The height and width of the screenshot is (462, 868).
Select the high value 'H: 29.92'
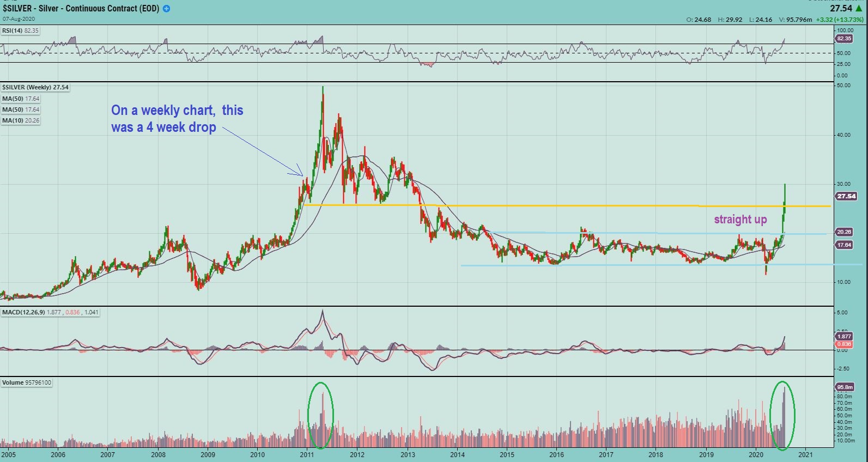730,20
